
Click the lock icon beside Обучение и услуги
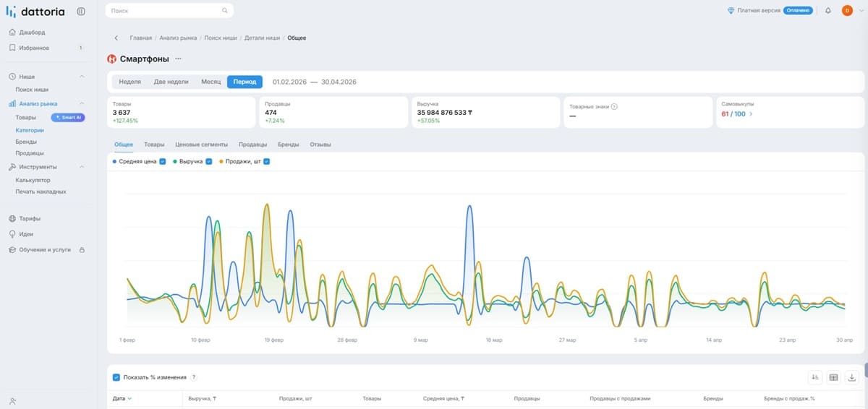(82, 250)
